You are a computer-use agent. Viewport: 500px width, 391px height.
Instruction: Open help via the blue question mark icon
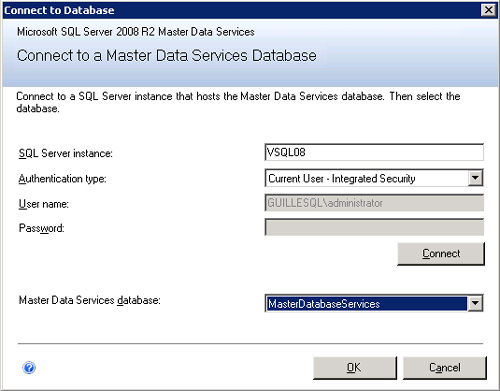pyautogui.click(x=29, y=368)
